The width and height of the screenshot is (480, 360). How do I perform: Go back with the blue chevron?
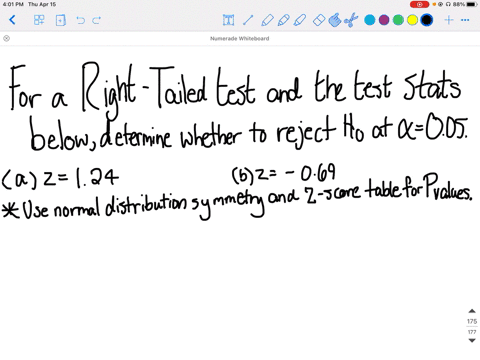(x=12, y=20)
